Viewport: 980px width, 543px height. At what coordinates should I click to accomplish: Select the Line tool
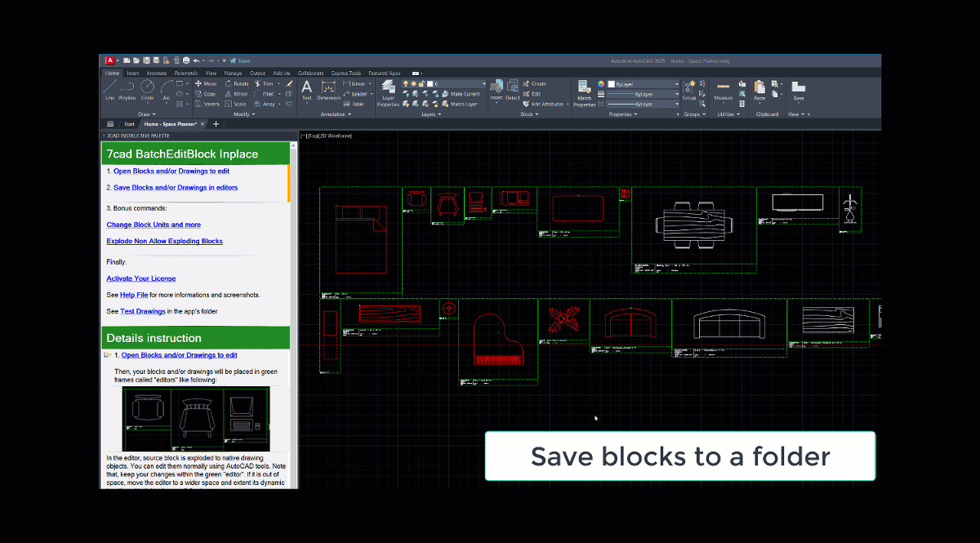[109, 89]
